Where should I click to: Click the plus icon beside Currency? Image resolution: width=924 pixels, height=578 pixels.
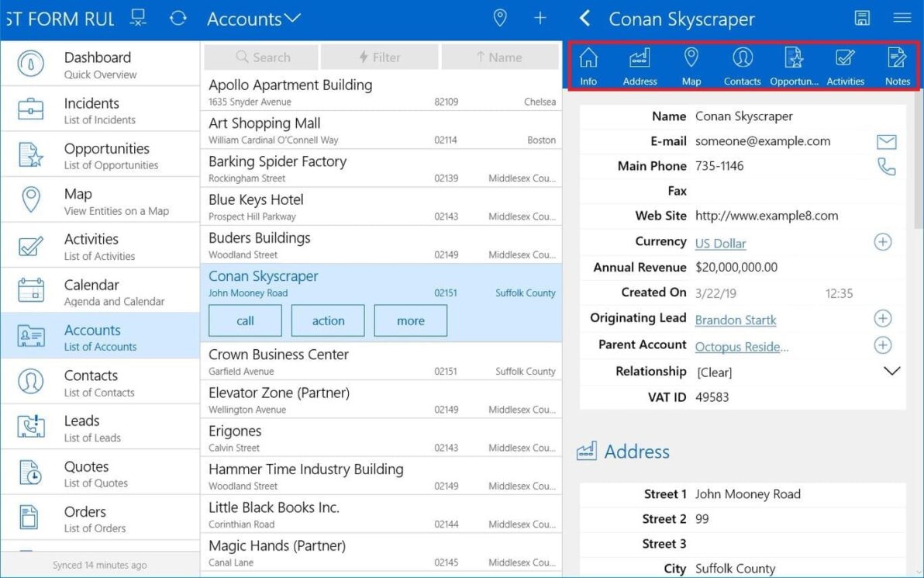[x=883, y=241]
